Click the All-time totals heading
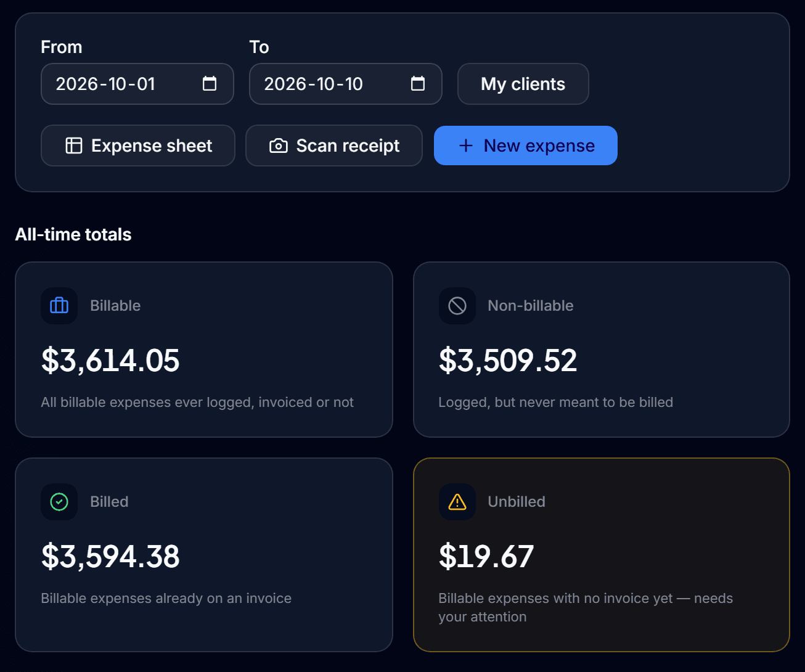Screen dimensions: 805x672 pos(73,234)
